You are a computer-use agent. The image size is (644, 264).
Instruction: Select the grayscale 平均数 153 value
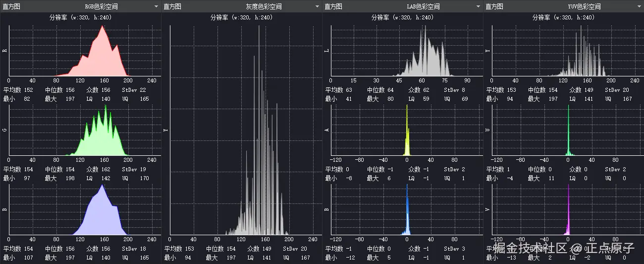tap(189, 249)
